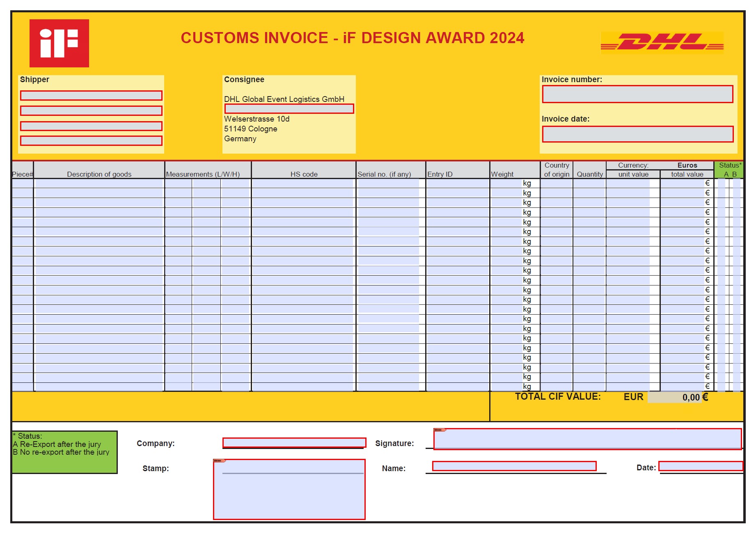This screenshot has height=534, width=756.
Task: Click the total CIF value amount 0,00 €
Action: (x=679, y=397)
